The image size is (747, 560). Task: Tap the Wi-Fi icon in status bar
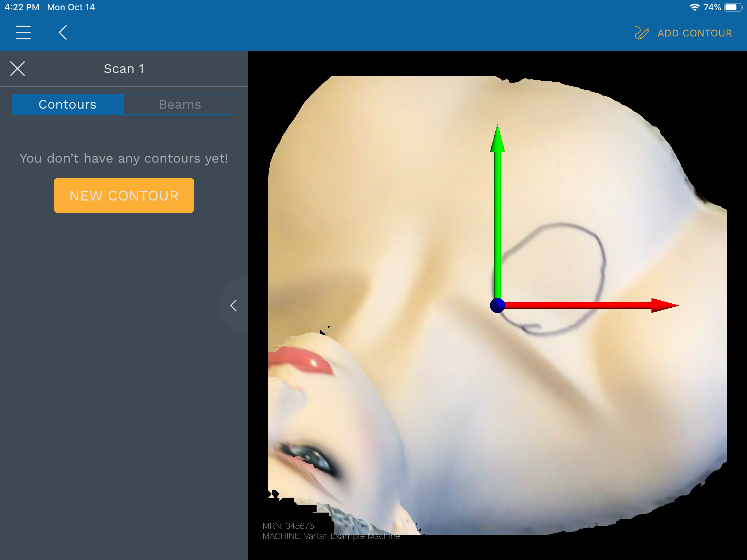[694, 7]
